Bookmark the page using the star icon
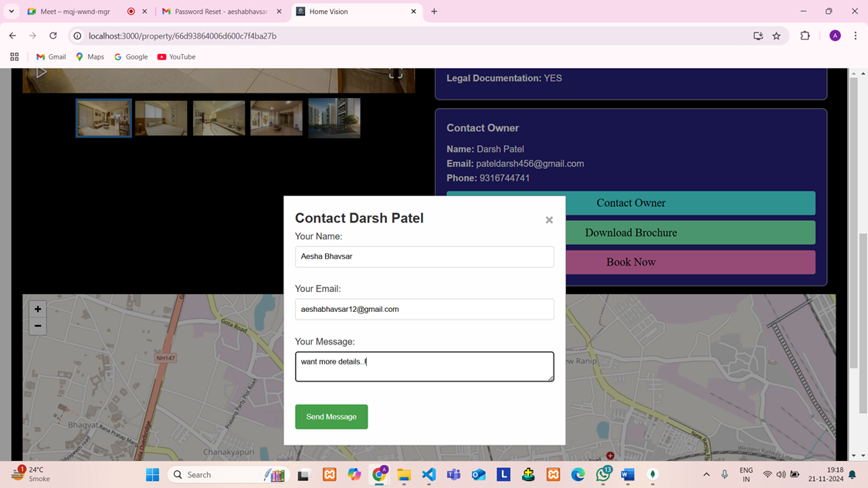This screenshot has width=868, height=488. (776, 36)
